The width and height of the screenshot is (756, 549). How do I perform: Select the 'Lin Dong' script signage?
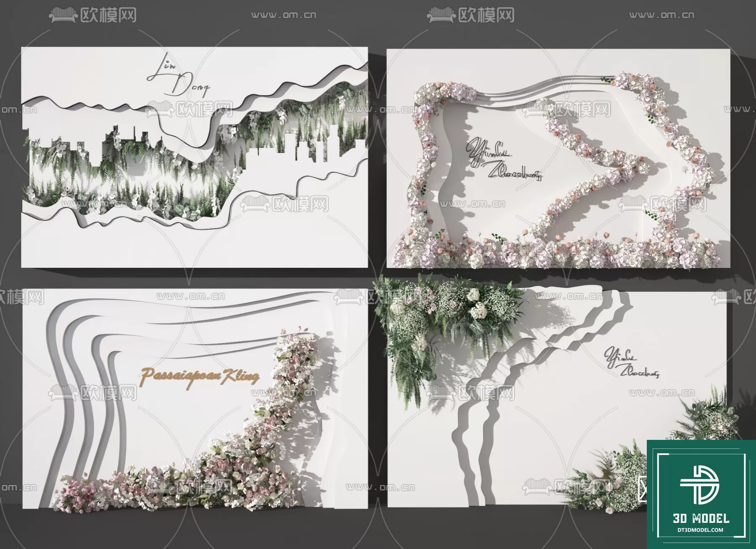(x=178, y=81)
